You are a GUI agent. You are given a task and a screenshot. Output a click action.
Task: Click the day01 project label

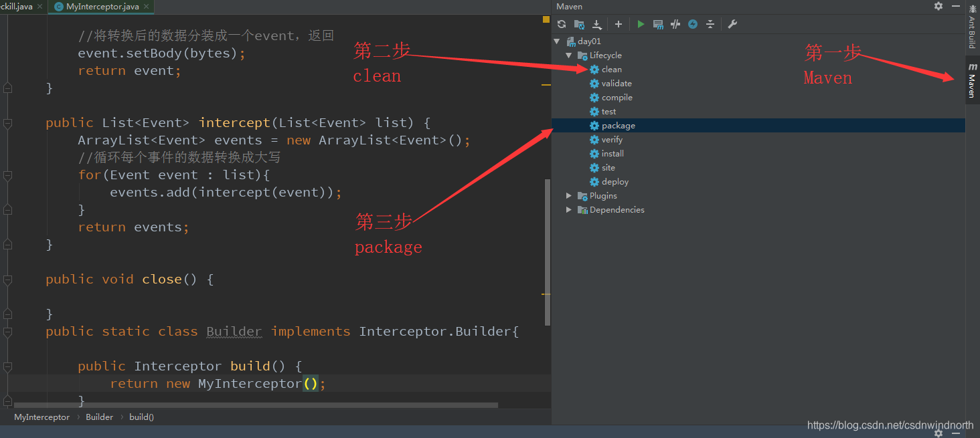589,41
